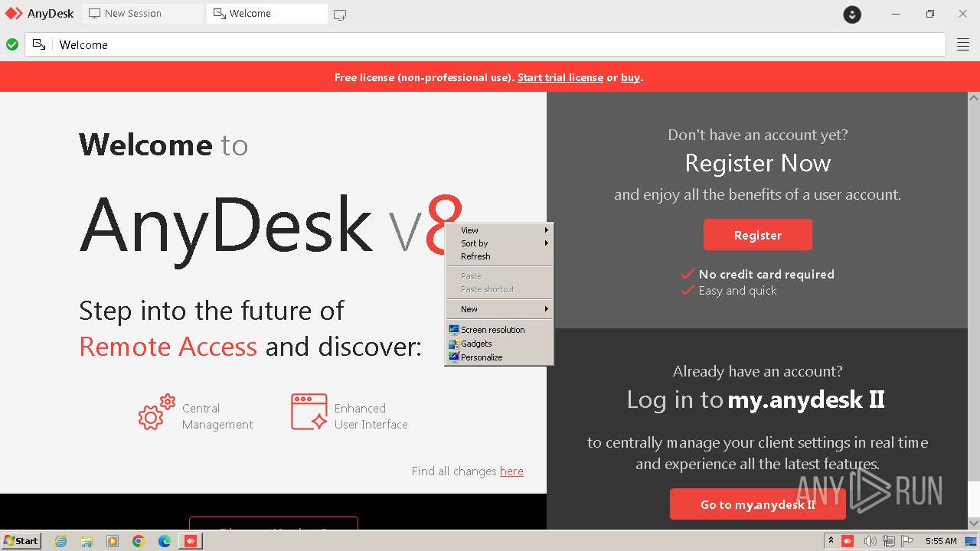The width and height of the screenshot is (980, 551).
Task: Click the 'Enhanced User Interface' label
Action: tap(371, 416)
